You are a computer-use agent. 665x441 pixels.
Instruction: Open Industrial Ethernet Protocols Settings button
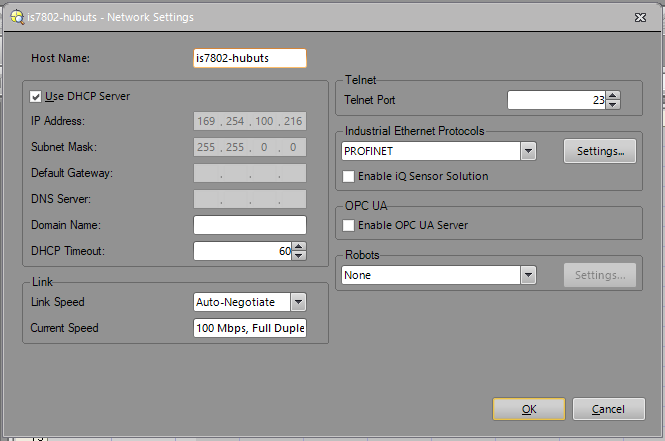point(600,151)
